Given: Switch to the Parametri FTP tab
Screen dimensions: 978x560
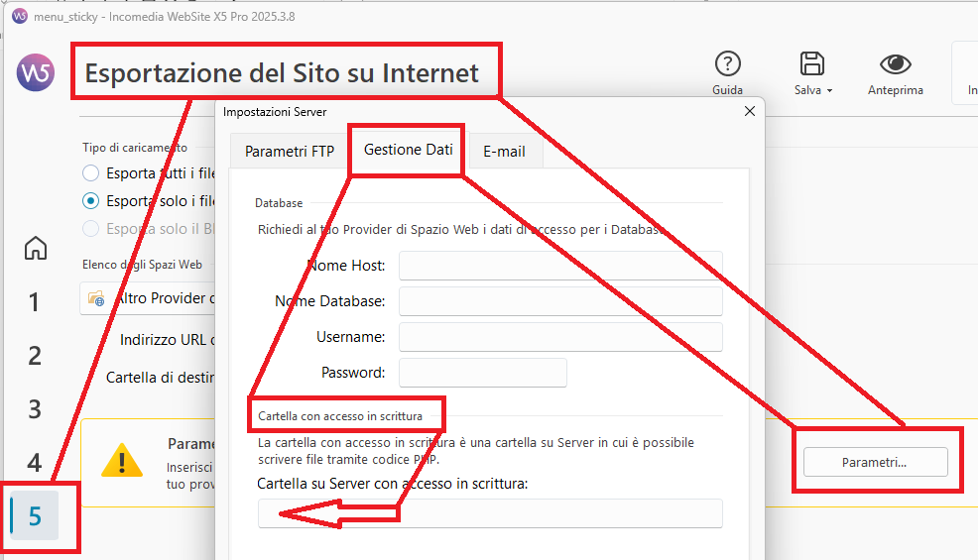Looking at the screenshot, I should [289, 152].
